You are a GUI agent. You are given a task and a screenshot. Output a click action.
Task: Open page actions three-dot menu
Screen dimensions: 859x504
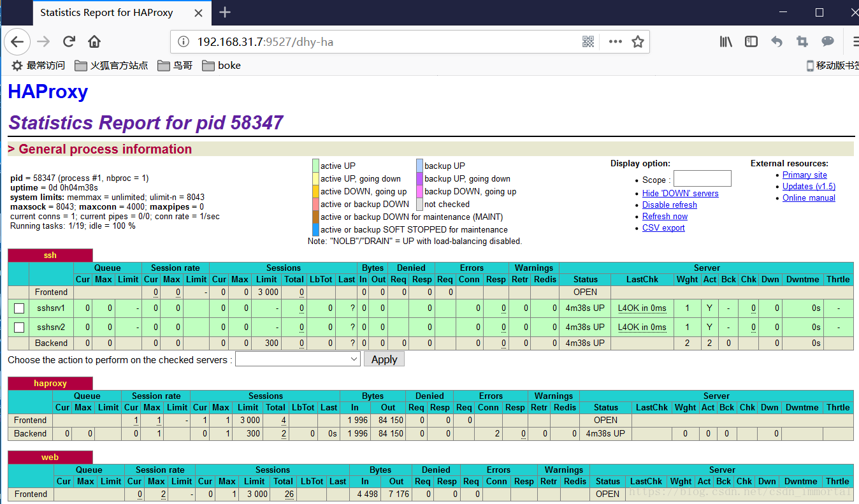pos(615,42)
